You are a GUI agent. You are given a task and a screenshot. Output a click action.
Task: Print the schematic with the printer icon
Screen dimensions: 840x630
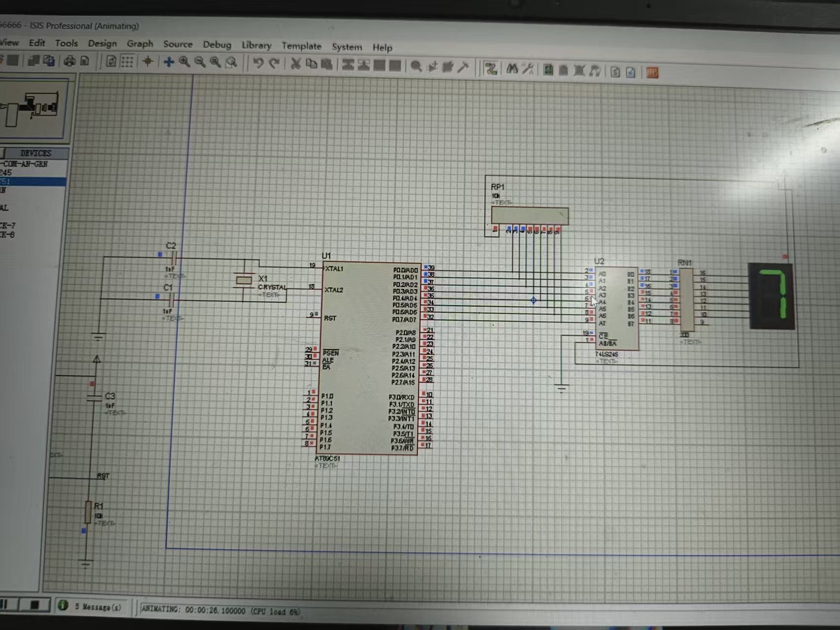tap(69, 61)
